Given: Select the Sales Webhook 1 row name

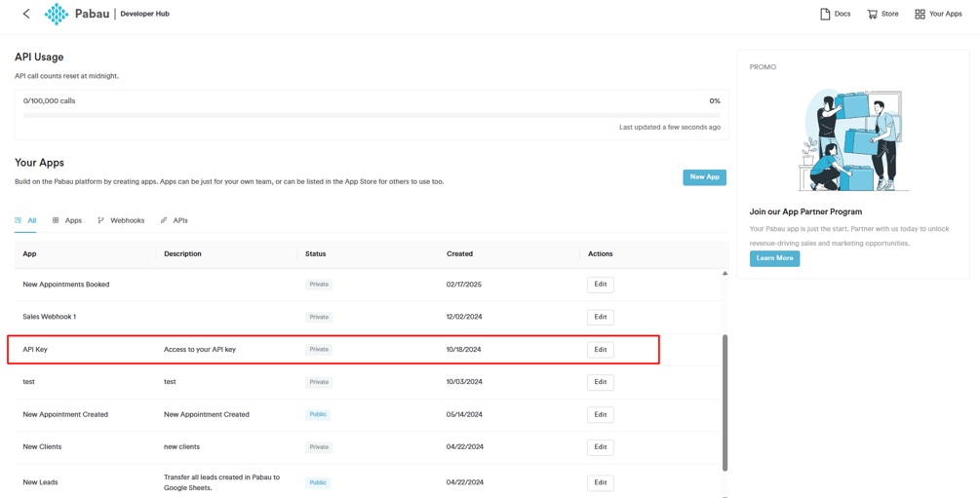Looking at the screenshot, I should coord(50,317).
